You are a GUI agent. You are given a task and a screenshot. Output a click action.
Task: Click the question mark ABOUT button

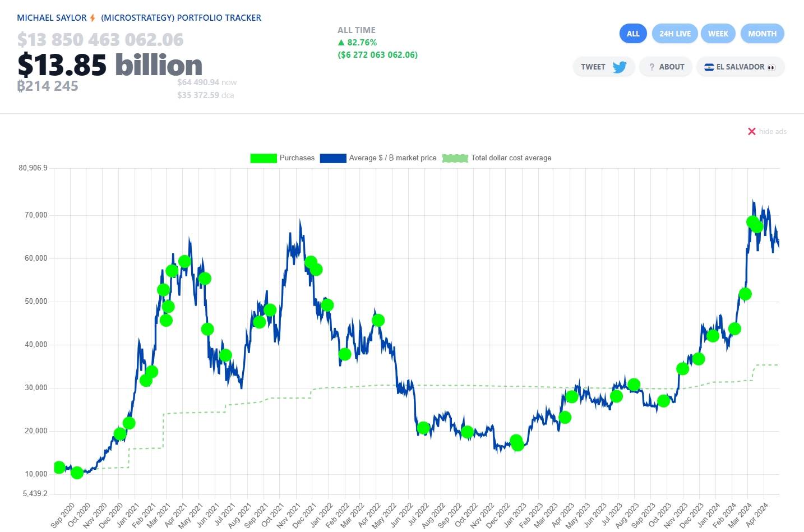click(x=666, y=67)
